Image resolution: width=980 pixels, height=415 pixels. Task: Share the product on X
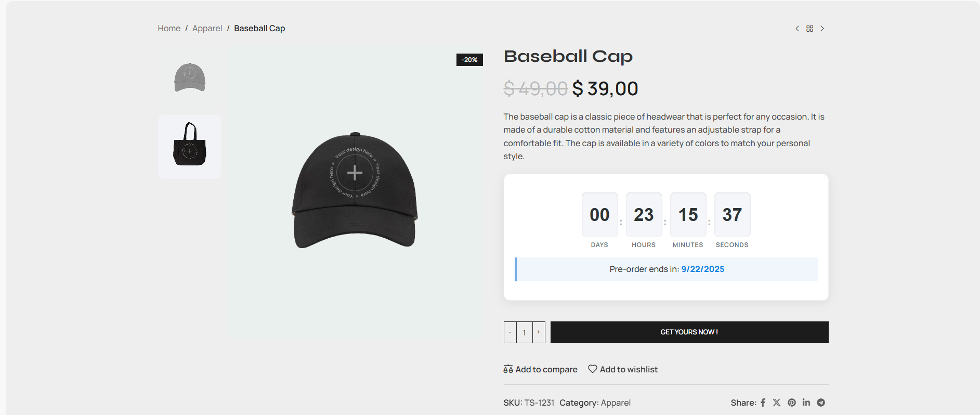coord(777,402)
